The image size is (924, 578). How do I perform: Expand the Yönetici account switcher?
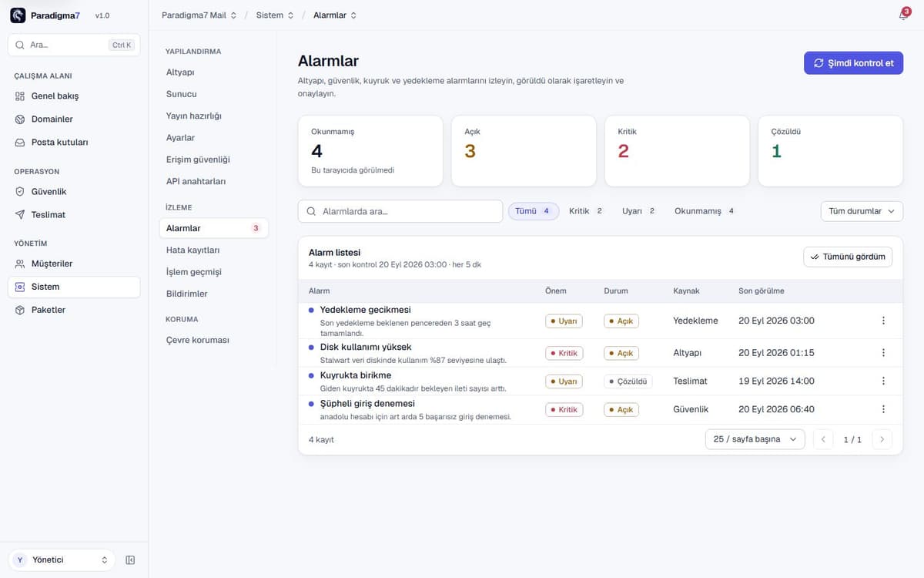pyautogui.click(x=62, y=560)
